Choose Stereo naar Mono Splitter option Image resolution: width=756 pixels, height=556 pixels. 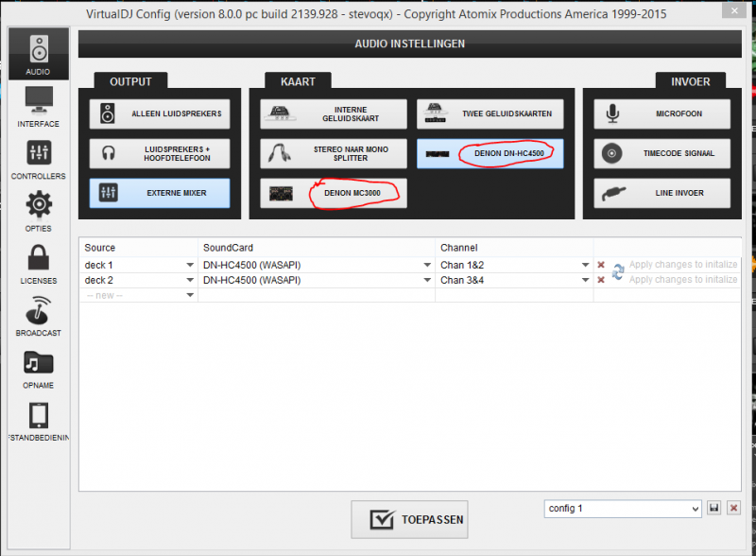334,153
